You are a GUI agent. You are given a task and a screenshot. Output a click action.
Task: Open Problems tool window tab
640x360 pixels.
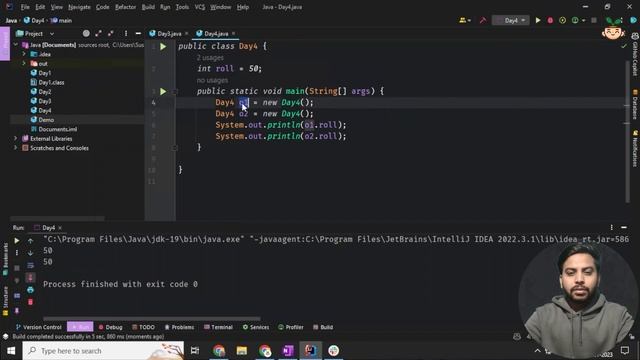(179, 327)
